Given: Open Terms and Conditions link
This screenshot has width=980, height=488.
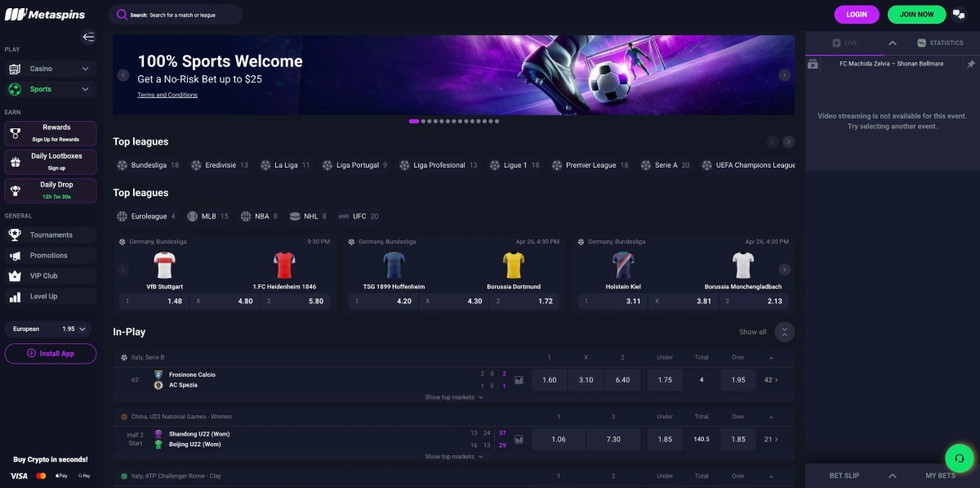Looking at the screenshot, I should coord(167,95).
